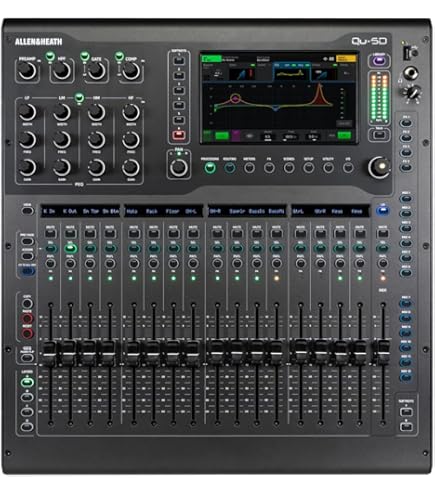The height and width of the screenshot is (495, 435).
Task: Open the I/O screen
Action: click(x=348, y=168)
